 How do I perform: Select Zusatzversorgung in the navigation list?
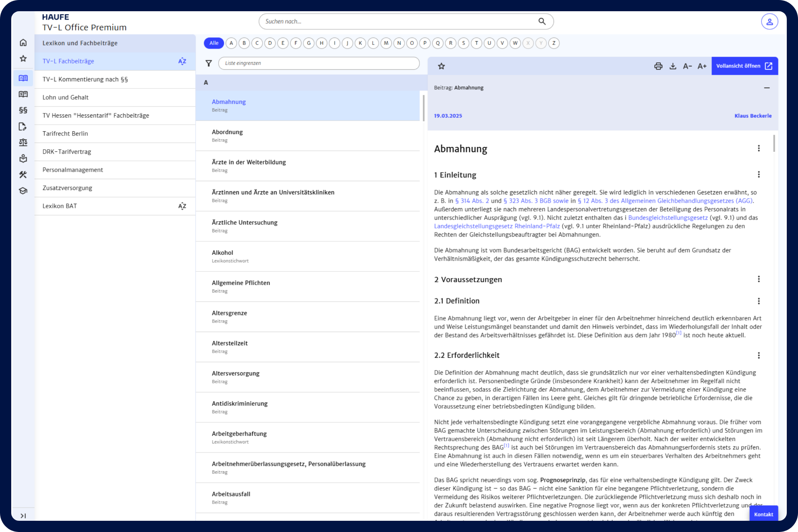pos(67,188)
